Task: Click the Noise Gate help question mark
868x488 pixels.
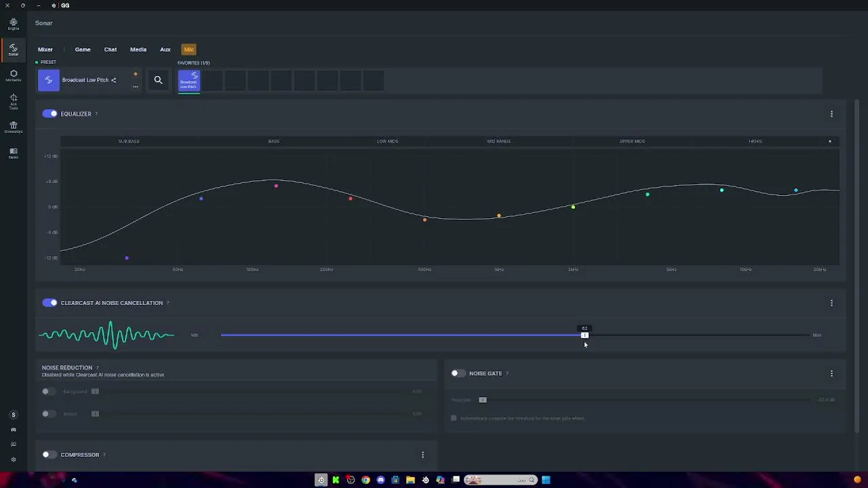Action: click(507, 373)
